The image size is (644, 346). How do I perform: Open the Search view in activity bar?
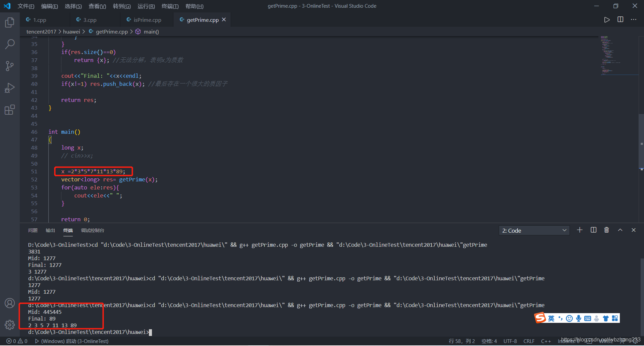click(10, 44)
